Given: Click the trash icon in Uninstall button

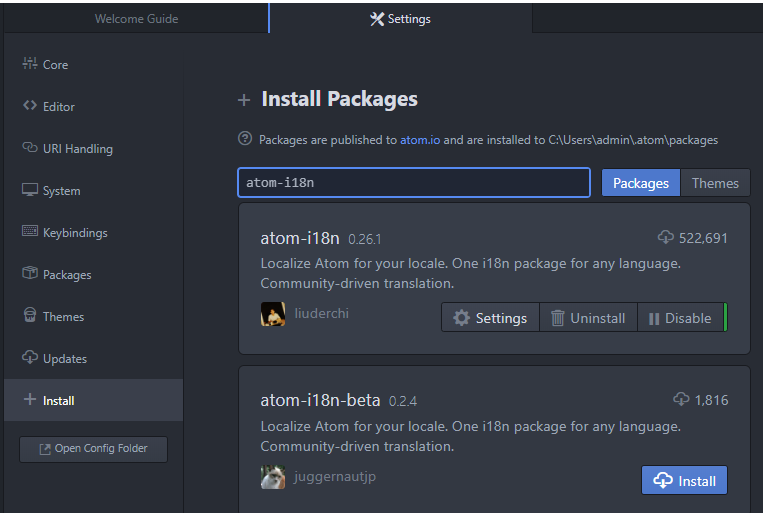Looking at the screenshot, I should pos(557,318).
